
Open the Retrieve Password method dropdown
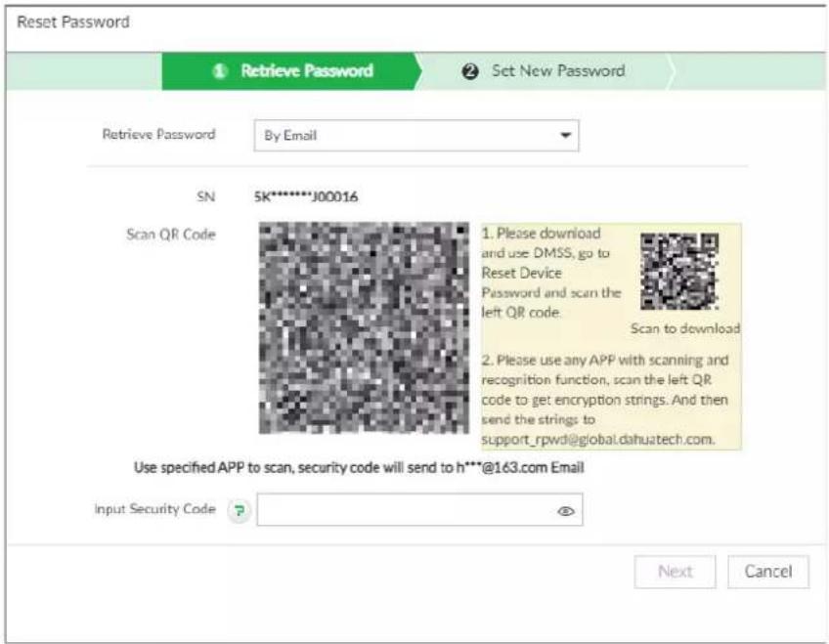pos(416,136)
